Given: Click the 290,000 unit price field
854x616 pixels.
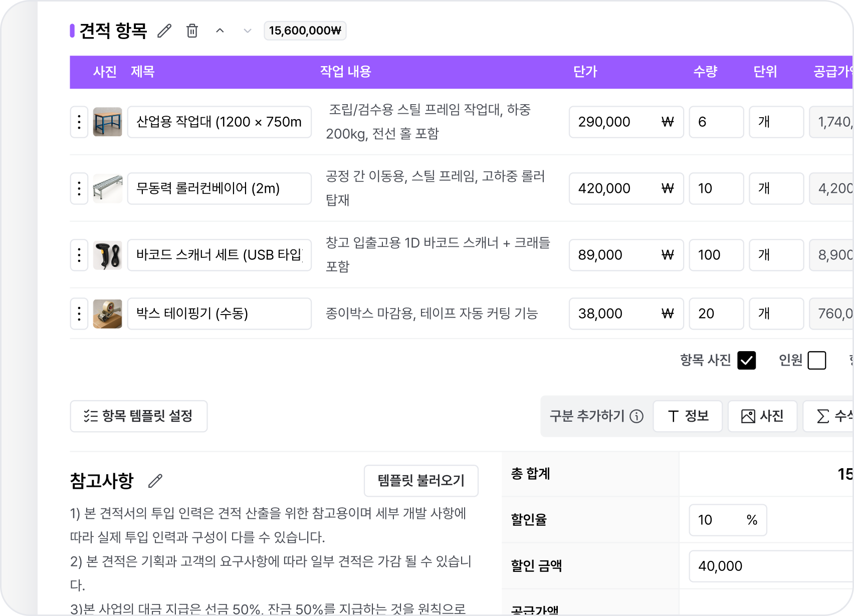Looking at the screenshot, I should 616,122.
